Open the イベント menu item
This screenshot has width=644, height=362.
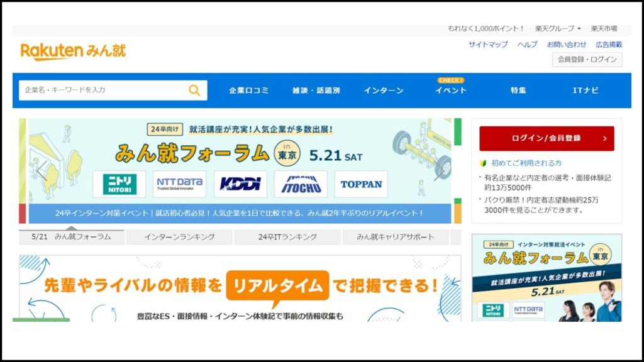450,90
